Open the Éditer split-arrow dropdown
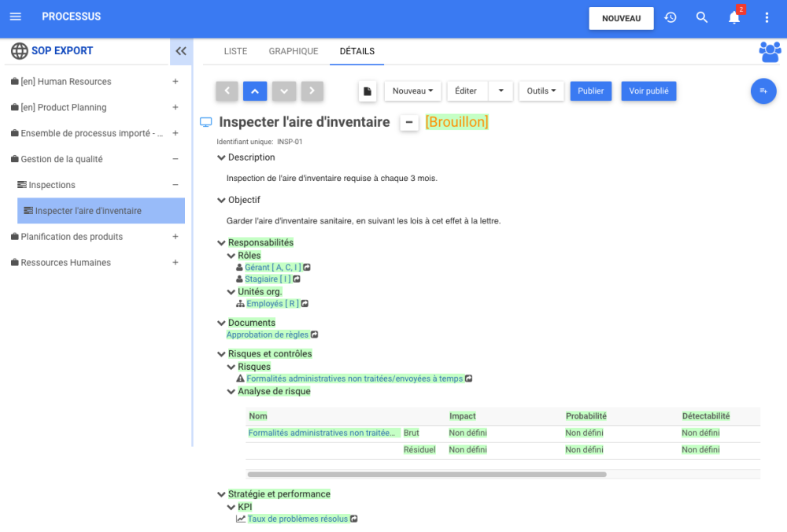 click(501, 91)
